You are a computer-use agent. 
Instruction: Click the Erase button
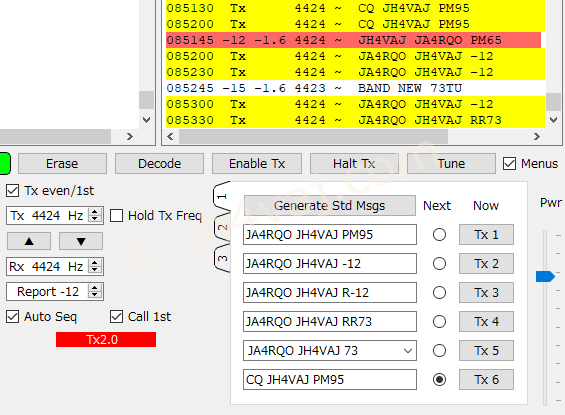(x=62, y=164)
